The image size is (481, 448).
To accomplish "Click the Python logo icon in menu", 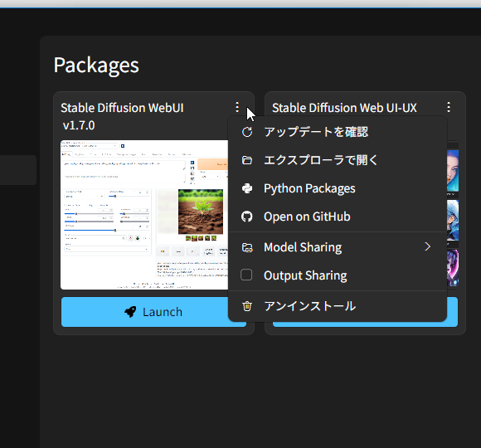I will point(247,188).
